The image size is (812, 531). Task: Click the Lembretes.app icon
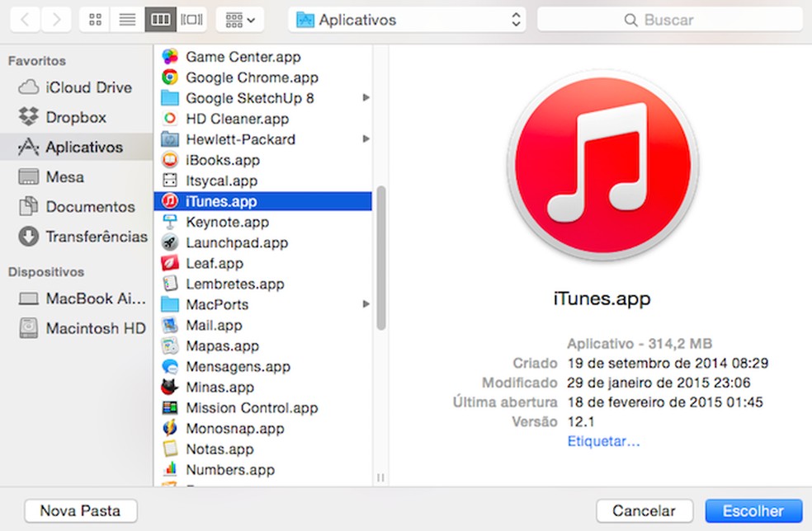[170, 284]
